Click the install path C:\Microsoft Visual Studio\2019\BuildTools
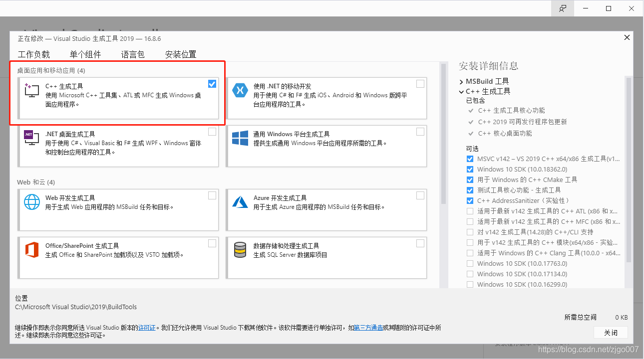Viewport: 644px width, 359px height. 76,307
